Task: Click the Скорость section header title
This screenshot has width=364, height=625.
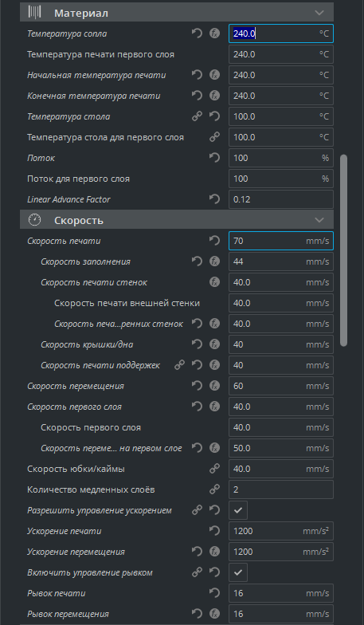Action: 79,220
